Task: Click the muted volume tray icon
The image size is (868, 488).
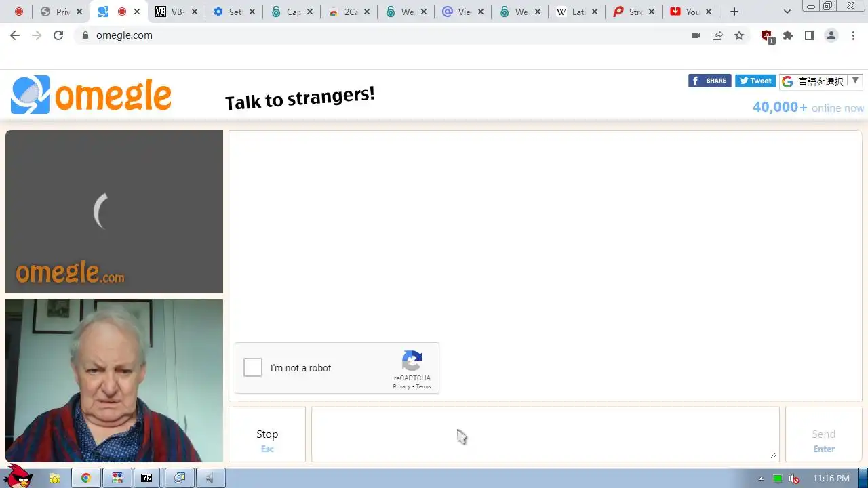Action: pyautogui.click(x=794, y=479)
